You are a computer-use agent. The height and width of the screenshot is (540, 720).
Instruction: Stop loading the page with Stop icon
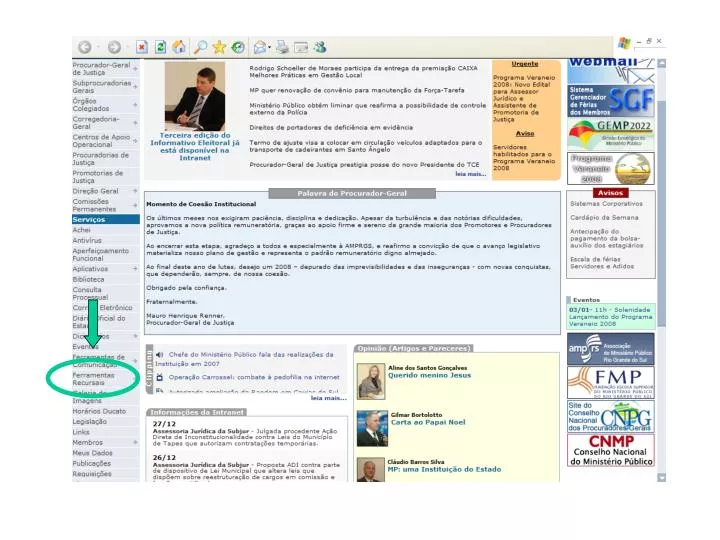pyautogui.click(x=142, y=47)
